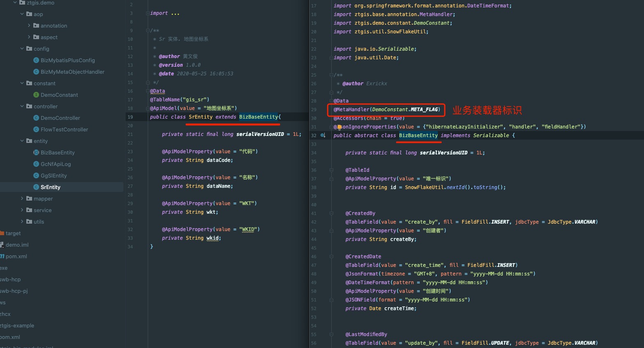Collapse the entity folder
The height and width of the screenshot is (348, 644).
(22, 141)
